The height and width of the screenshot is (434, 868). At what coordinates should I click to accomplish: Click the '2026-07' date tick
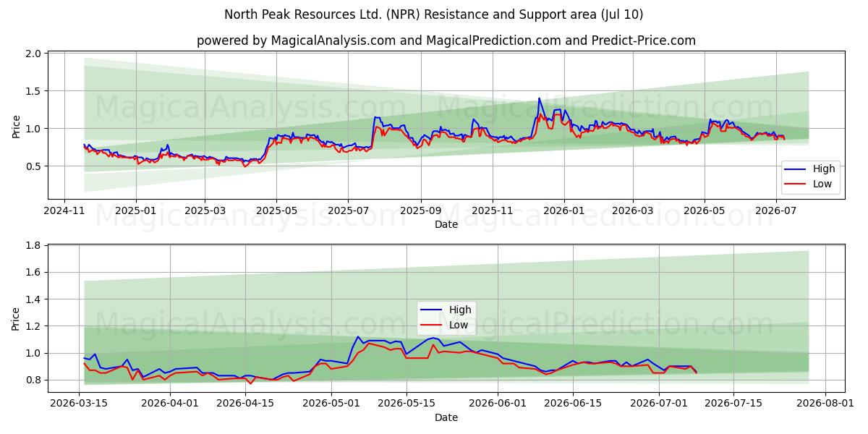776,210
